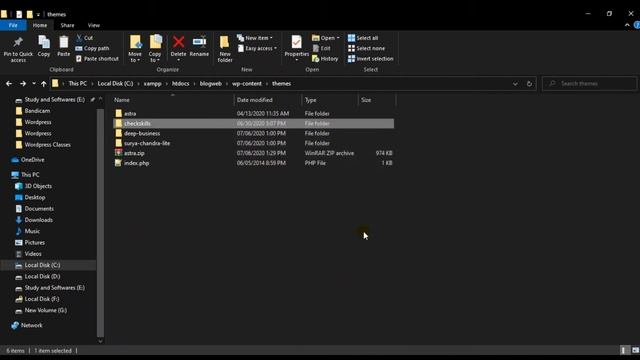Sort by the Type column header
This screenshot has width=640, height=360.
tap(330, 100)
